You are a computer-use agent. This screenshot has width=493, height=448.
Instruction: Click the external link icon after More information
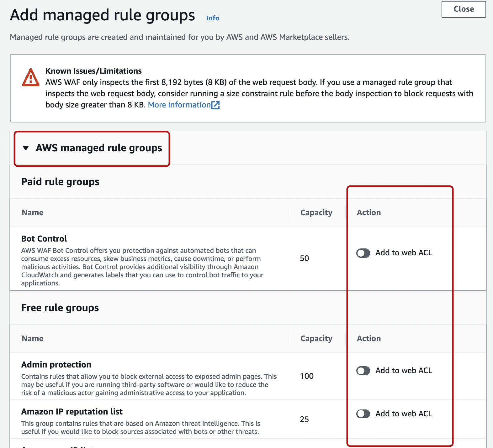click(215, 105)
